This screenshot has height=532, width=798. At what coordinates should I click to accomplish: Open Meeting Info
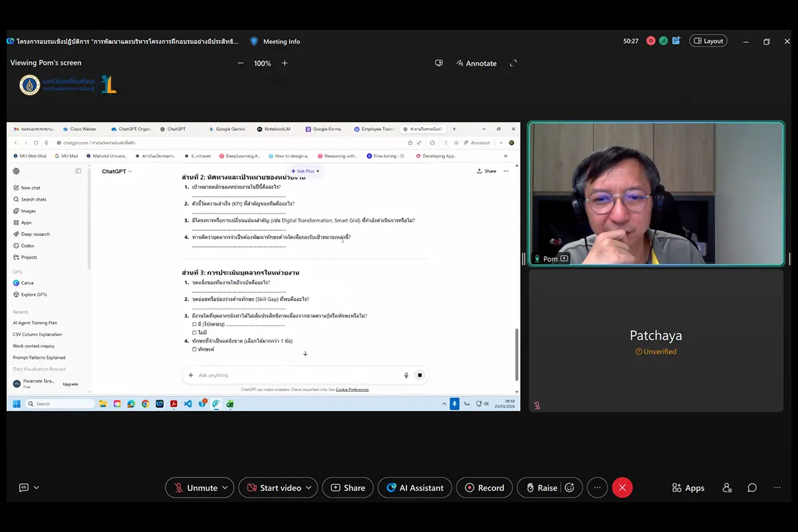[x=275, y=41]
